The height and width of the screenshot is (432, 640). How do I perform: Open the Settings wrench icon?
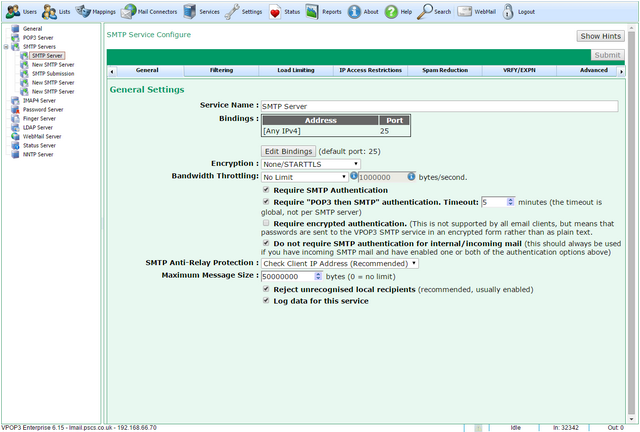pyautogui.click(x=232, y=12)
